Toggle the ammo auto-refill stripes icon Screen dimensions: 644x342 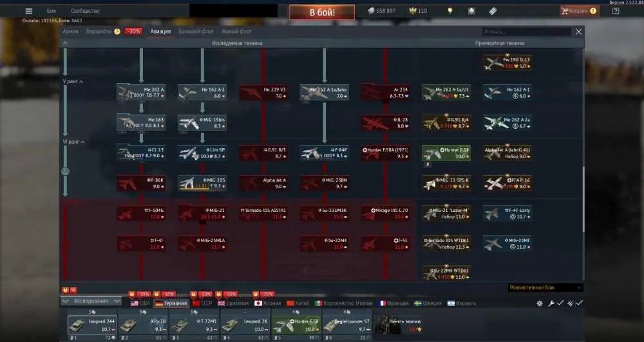[570, 303]
